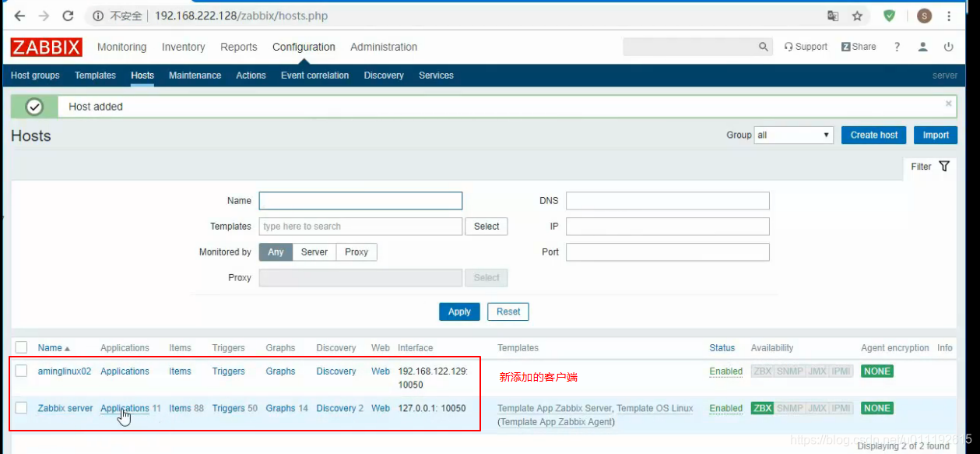This screenshot has width=980, height=454.
Task: Focus the IP input field
Action: click(x=668, y=227)
